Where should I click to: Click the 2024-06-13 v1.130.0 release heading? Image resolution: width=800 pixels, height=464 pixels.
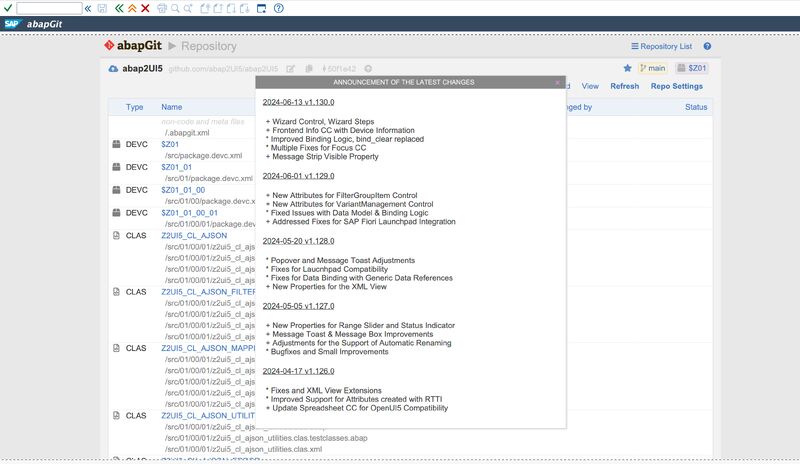pyautogui.click(x=298, y=102)
